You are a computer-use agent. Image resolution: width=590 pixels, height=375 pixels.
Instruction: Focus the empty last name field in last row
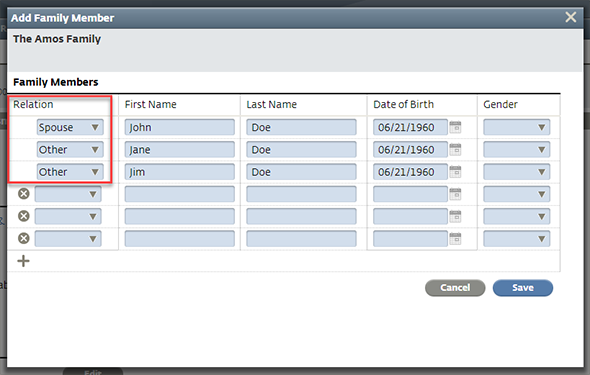[x=301, y=238]
